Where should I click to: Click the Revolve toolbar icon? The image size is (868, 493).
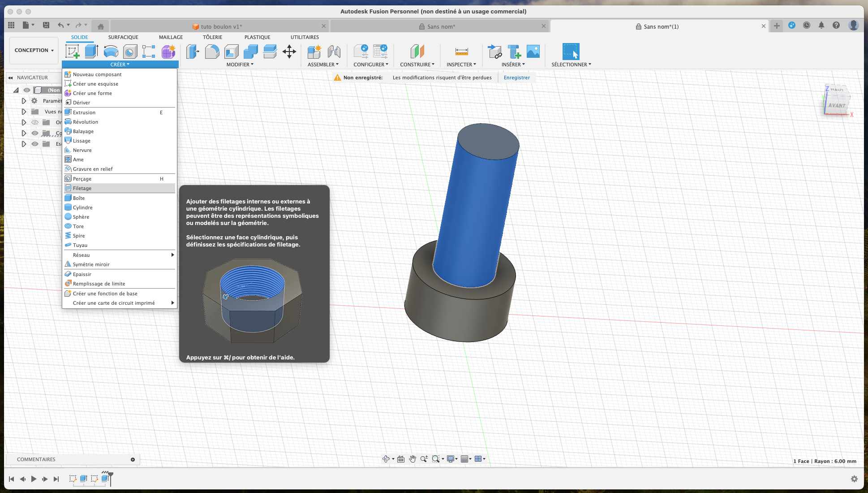pyautogui.click(x=111, y=52)
